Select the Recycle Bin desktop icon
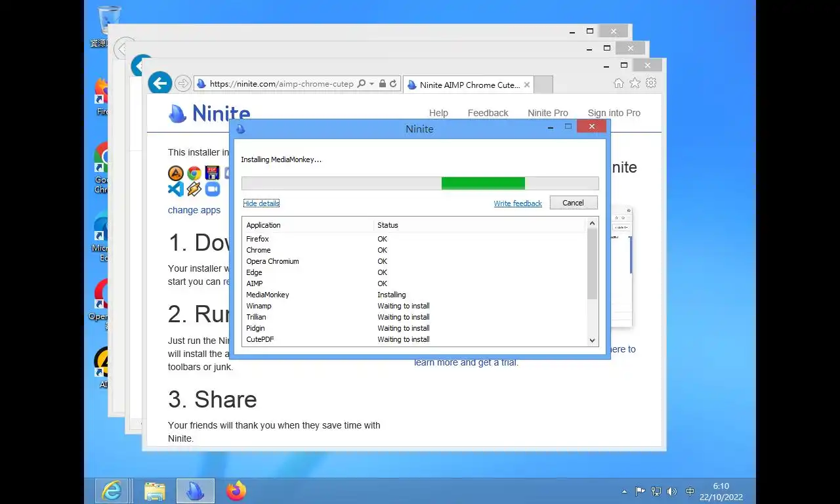Viewport: 840px width, 504px height. click(x=109, y=26)
